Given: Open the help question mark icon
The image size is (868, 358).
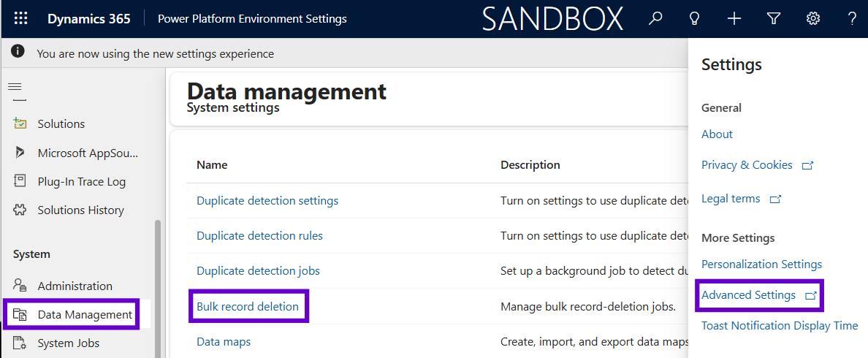Looking at the screenshot, I should tap(852, 19).
